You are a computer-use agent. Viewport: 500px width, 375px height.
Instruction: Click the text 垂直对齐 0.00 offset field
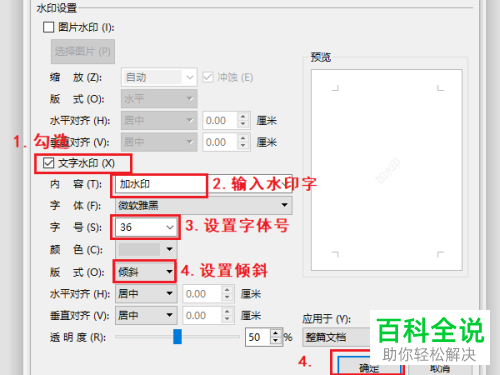click(x=202, y=315)
